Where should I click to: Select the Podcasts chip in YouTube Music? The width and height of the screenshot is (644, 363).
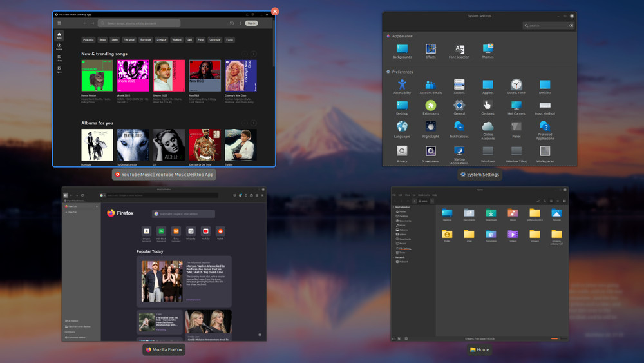tap(88, 40)
